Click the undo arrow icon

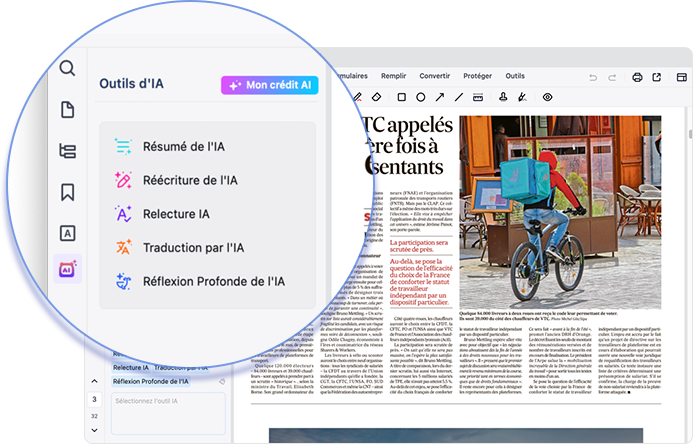593,77
